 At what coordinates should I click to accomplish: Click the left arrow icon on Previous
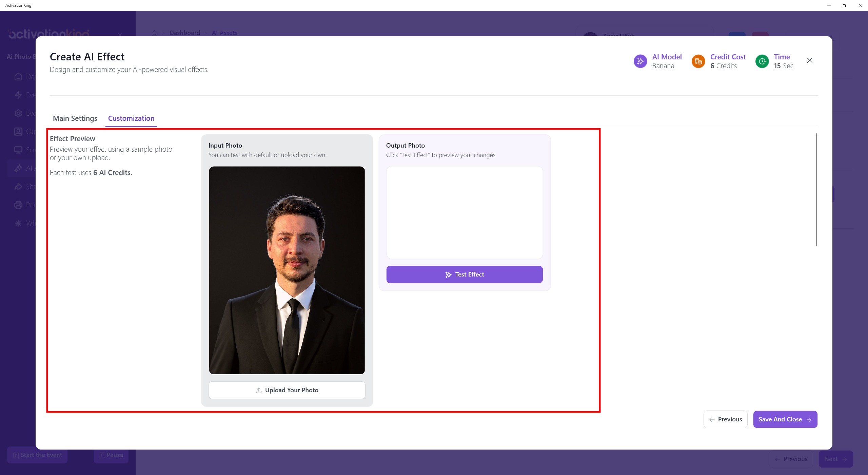(712, 420)
